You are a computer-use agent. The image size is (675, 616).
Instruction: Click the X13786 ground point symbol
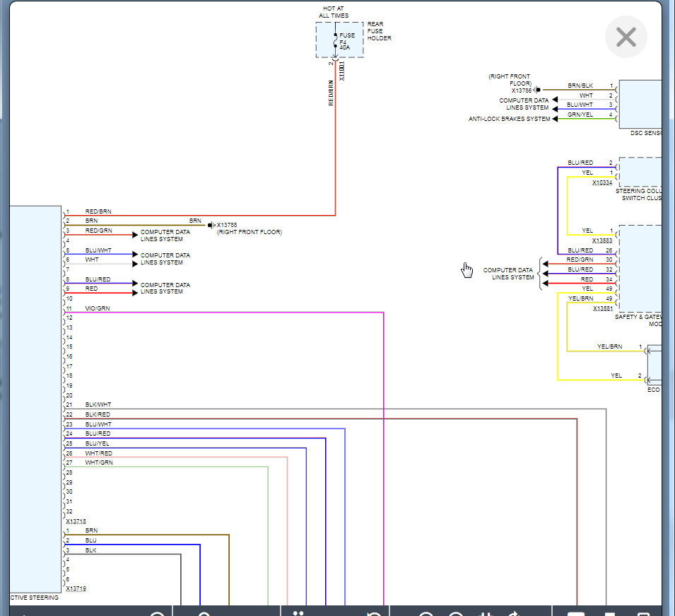click(538, 90)
